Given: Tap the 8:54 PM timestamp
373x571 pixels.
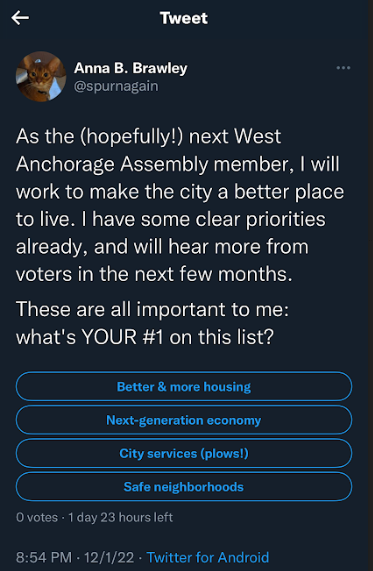Looking at the screenshot, I should [44, 558].
